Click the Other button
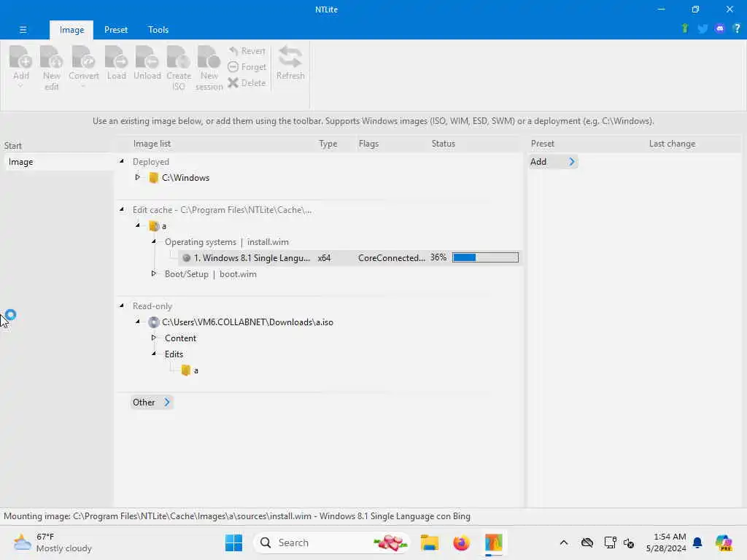 (152, 402)
